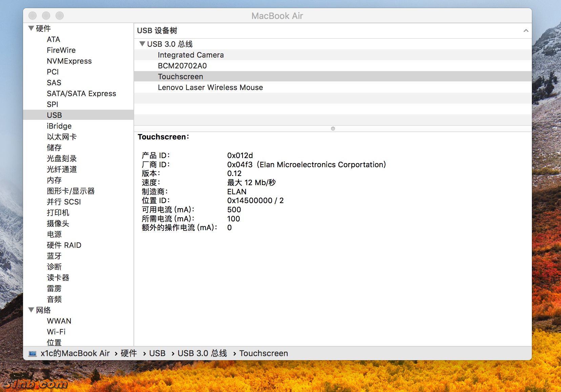Viewport: 561px width, 392px height.
Task: Collapse the USB 3.0 总线 tree node
Action: 142,44
